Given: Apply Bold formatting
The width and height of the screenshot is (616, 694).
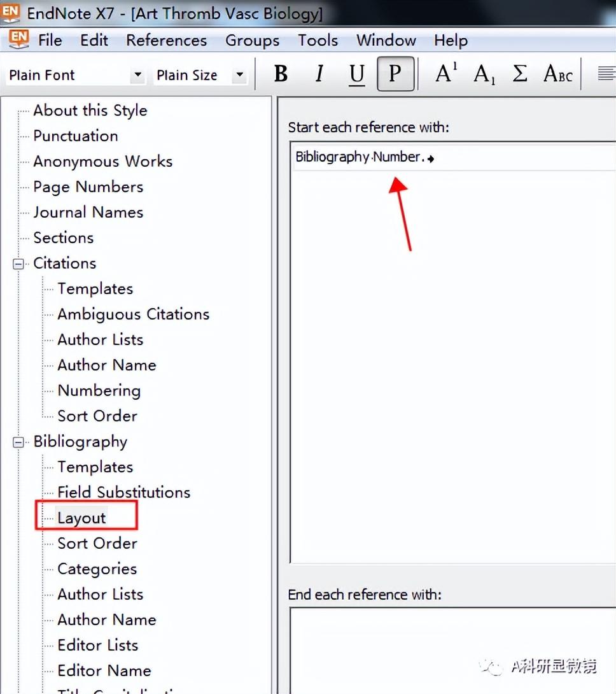Looking at the screenshot, I should (281, 73).
